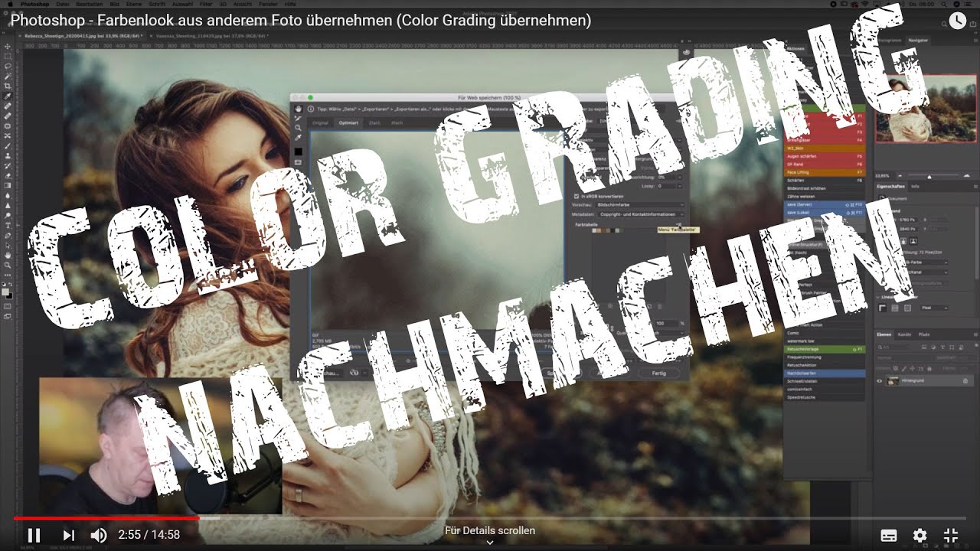Screen dimensions: 980x551
Task: Select the Type tool (T)
Action: click(x=8, y=224)
